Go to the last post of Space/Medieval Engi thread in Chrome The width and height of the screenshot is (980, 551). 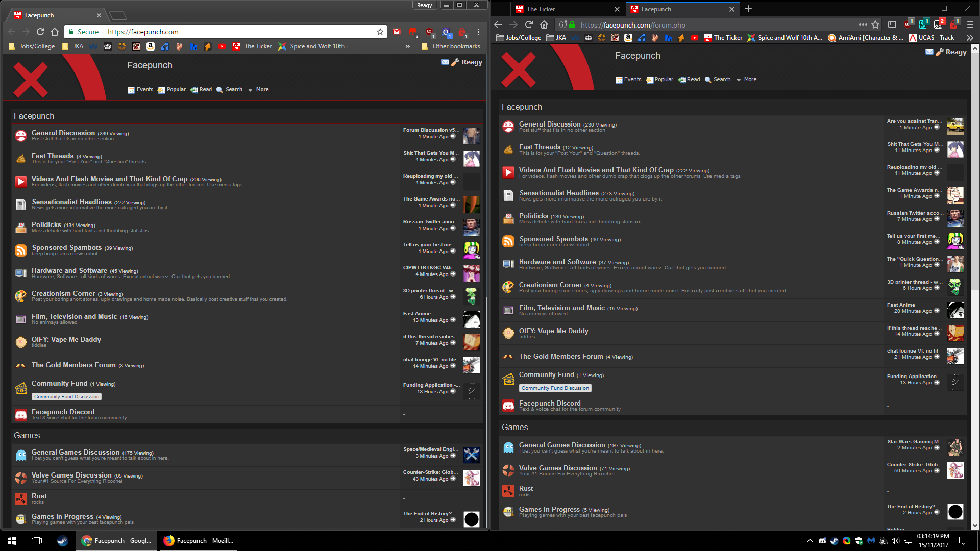click(x=453, y=456)
